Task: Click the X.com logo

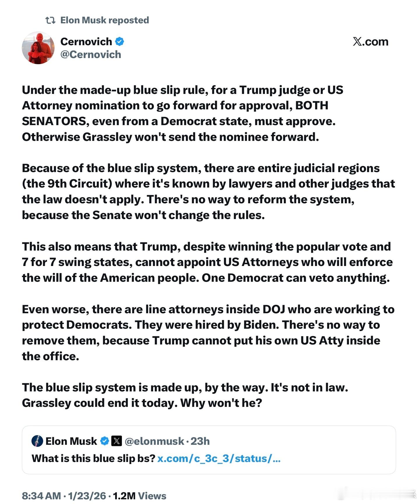Action: click(x=370, y=41)
